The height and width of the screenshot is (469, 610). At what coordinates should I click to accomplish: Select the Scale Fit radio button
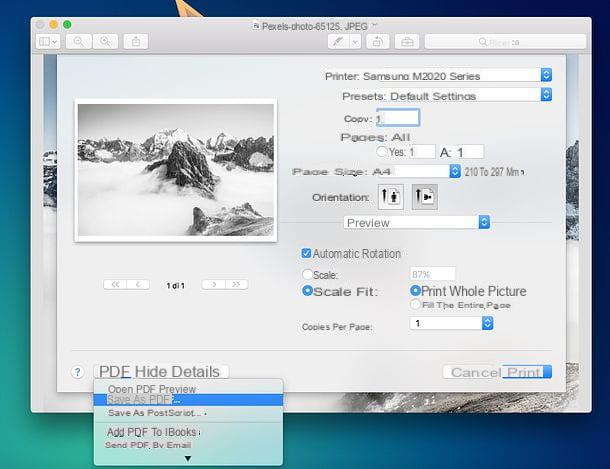[307, 291]
